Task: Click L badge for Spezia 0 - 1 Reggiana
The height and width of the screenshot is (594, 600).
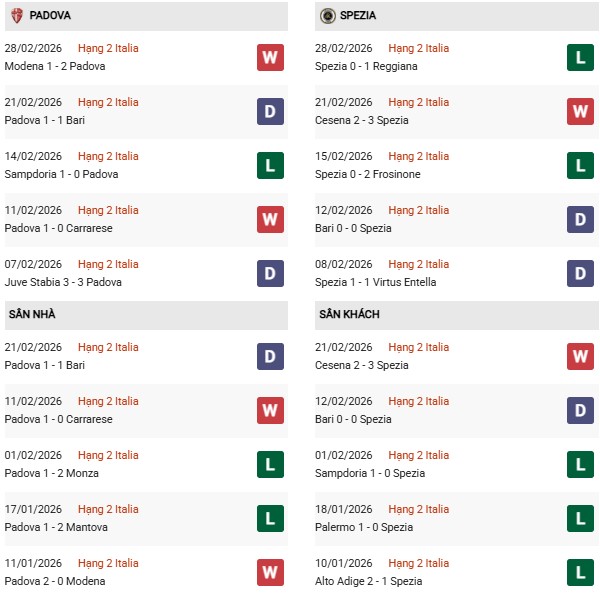Action: [580, 57]
